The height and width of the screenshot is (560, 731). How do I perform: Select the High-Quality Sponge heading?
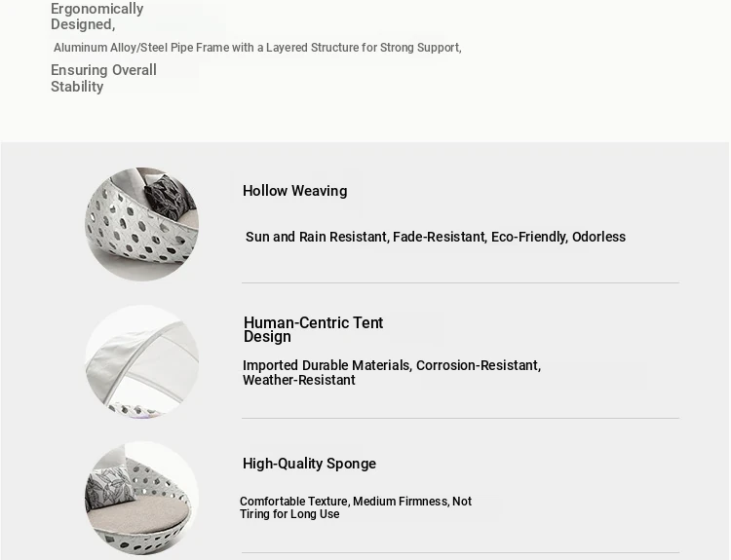(x=309, y=464)
